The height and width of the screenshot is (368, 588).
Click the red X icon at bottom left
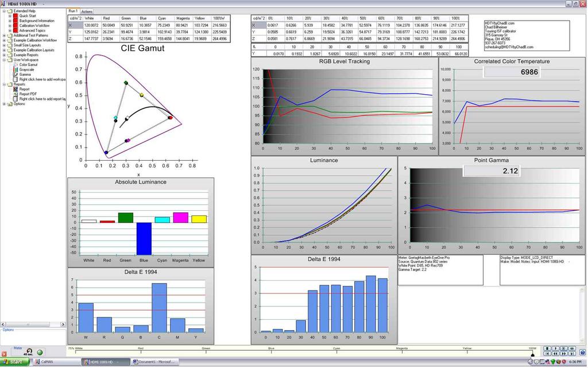click(x=5, y=355)
